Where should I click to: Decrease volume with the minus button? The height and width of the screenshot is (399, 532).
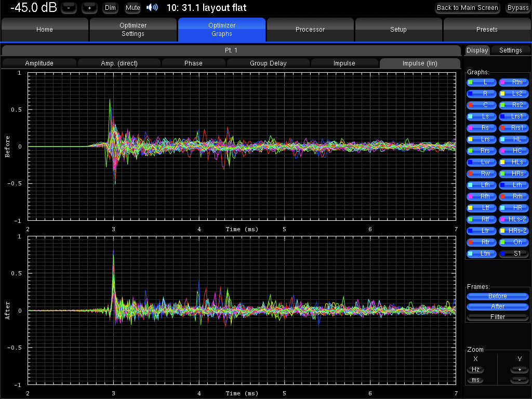(69, 8)
